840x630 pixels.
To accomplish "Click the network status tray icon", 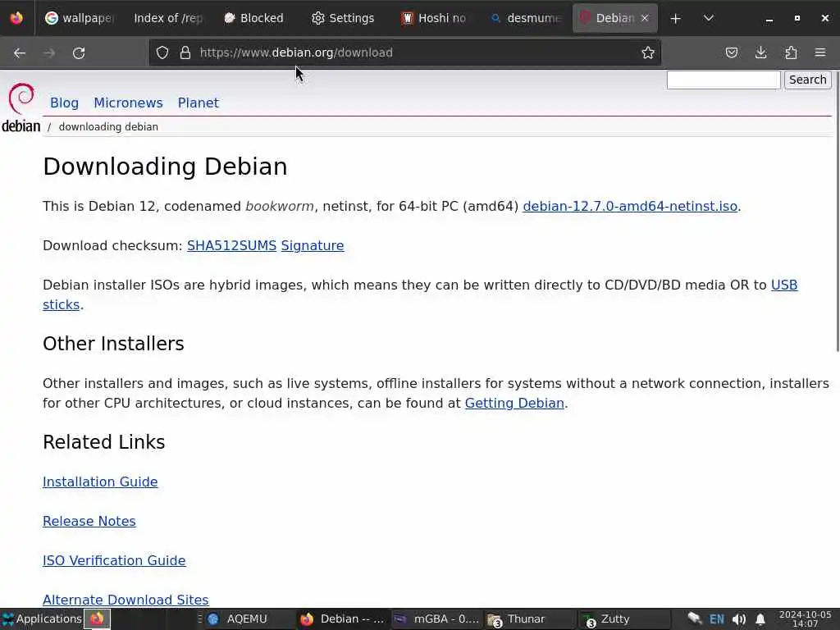I will pos(695,619).
